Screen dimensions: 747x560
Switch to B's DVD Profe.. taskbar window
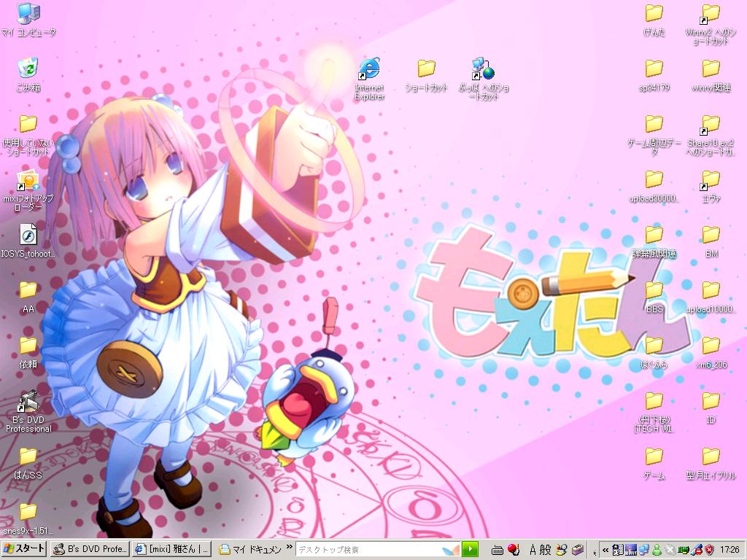pos(90,549)
